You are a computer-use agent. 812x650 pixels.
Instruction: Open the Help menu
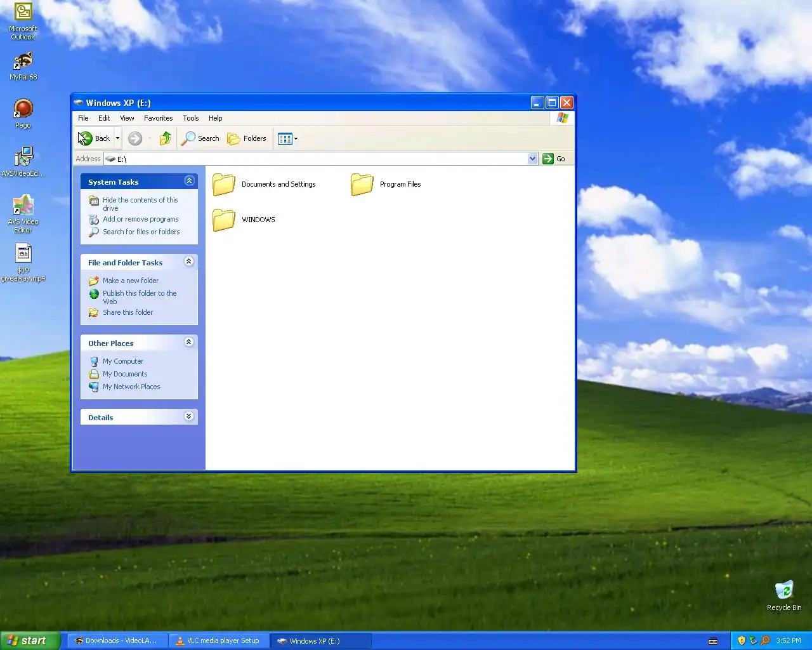coord(216,118)
